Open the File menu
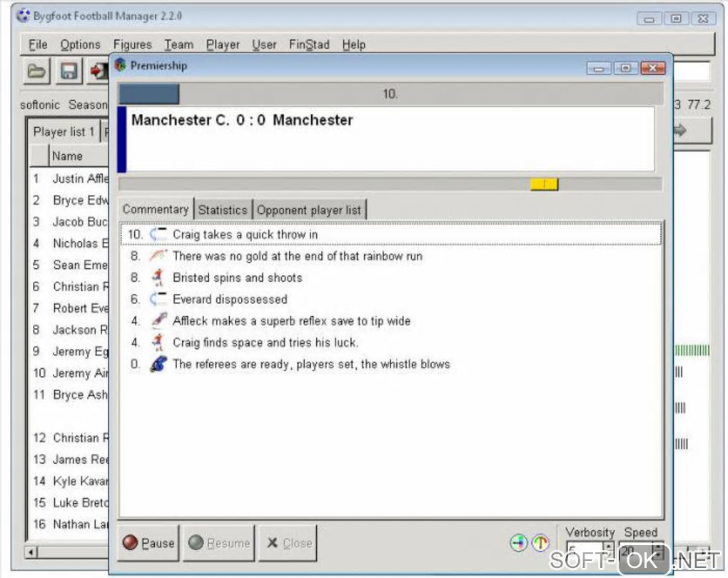Screen dimensions: 728x578 38,44
